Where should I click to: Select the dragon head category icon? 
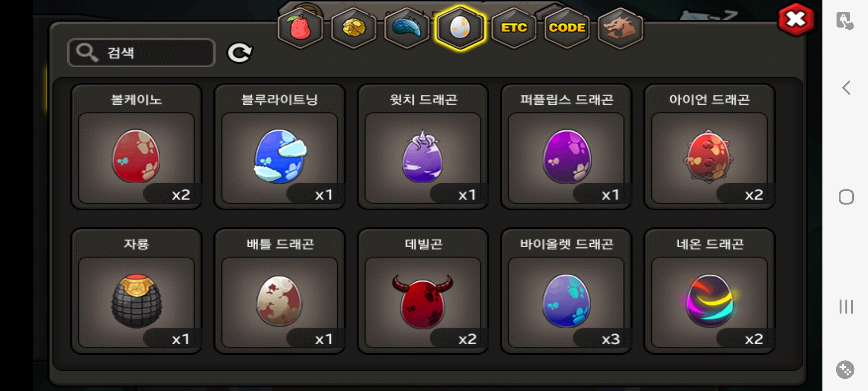620,28
